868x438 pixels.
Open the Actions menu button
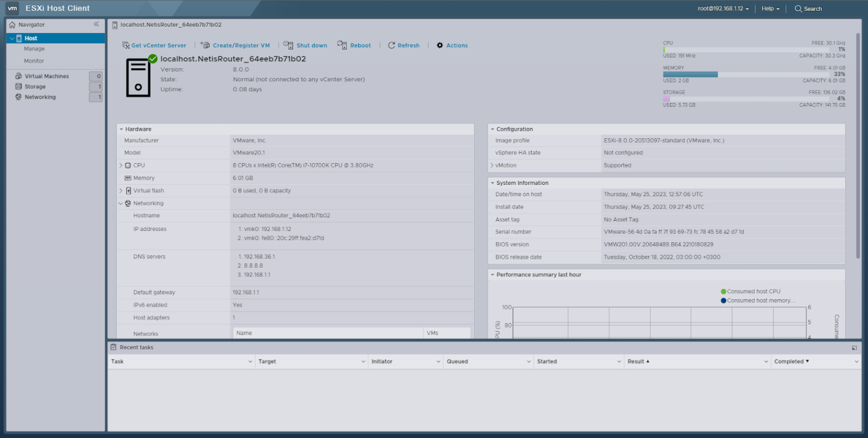(x=452, y=46)
